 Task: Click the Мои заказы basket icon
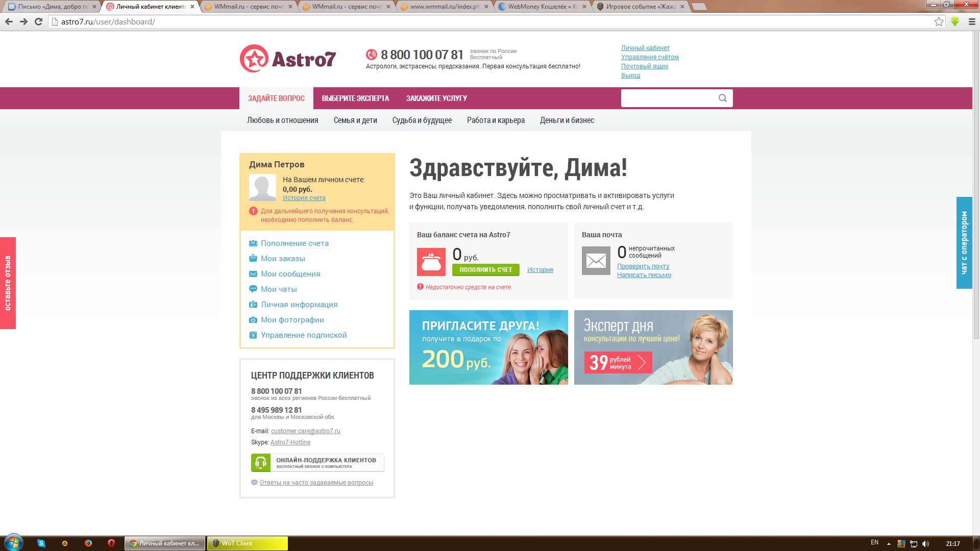point(253,259)
